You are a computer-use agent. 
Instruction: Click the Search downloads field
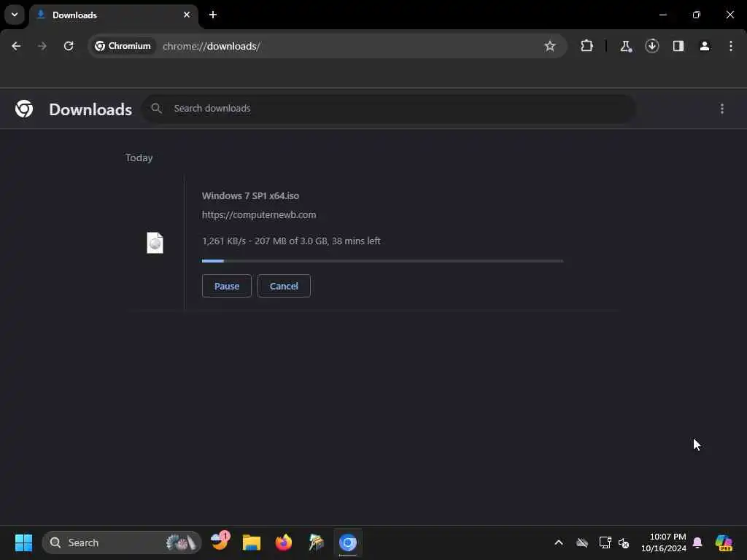389,109
